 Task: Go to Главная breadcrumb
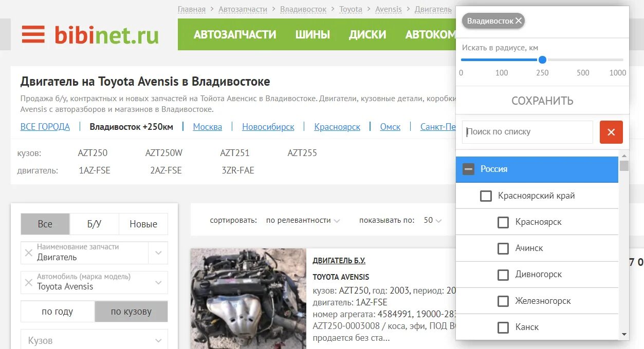(x=192, y=9)
